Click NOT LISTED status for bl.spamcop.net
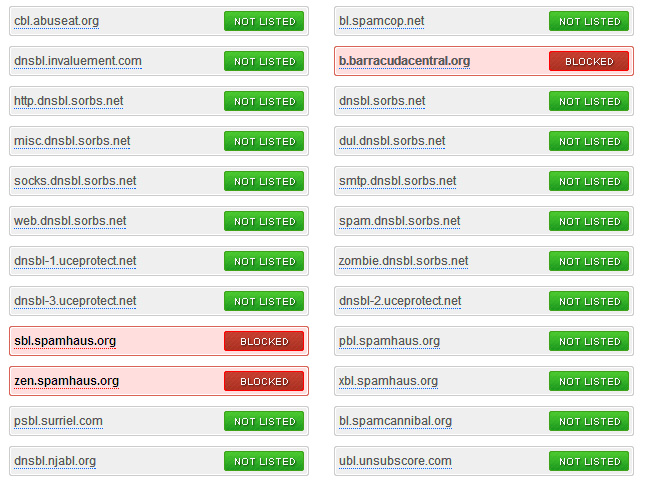The image size is (645, 485). coord(589,21)
